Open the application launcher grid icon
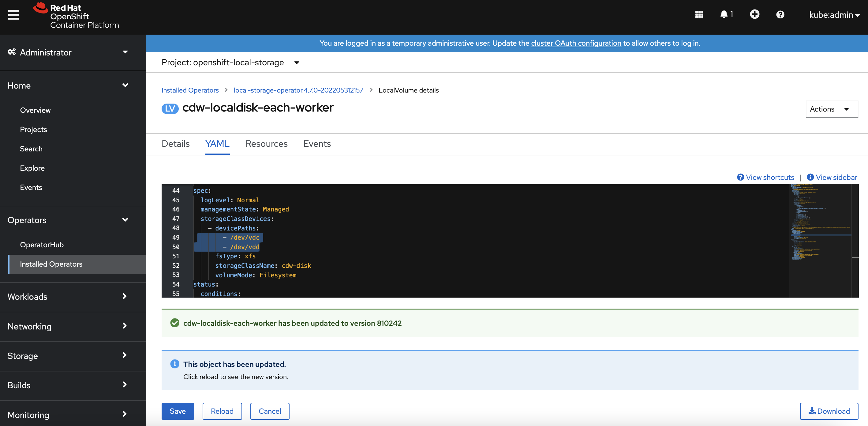 click(699, 15)
